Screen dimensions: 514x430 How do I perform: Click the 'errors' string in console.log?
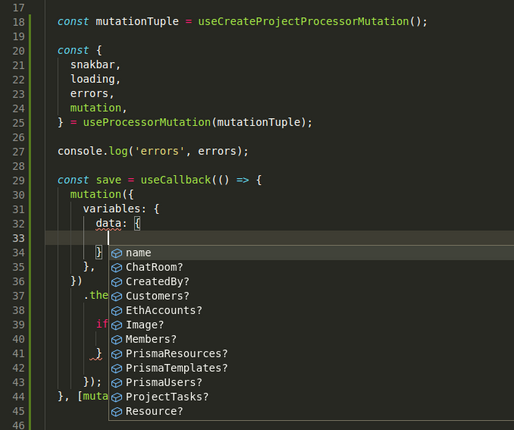[x=159, y=151]
